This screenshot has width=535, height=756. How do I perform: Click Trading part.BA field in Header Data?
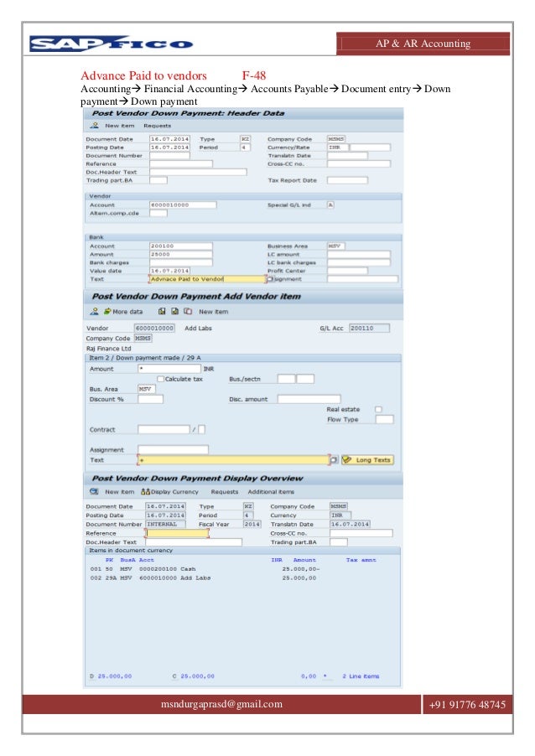tap(158, 180)
